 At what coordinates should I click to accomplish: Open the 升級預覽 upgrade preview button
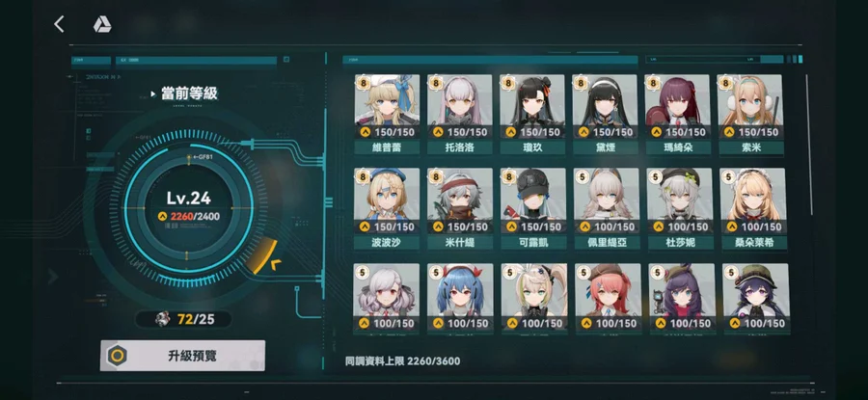coord(182,356)
